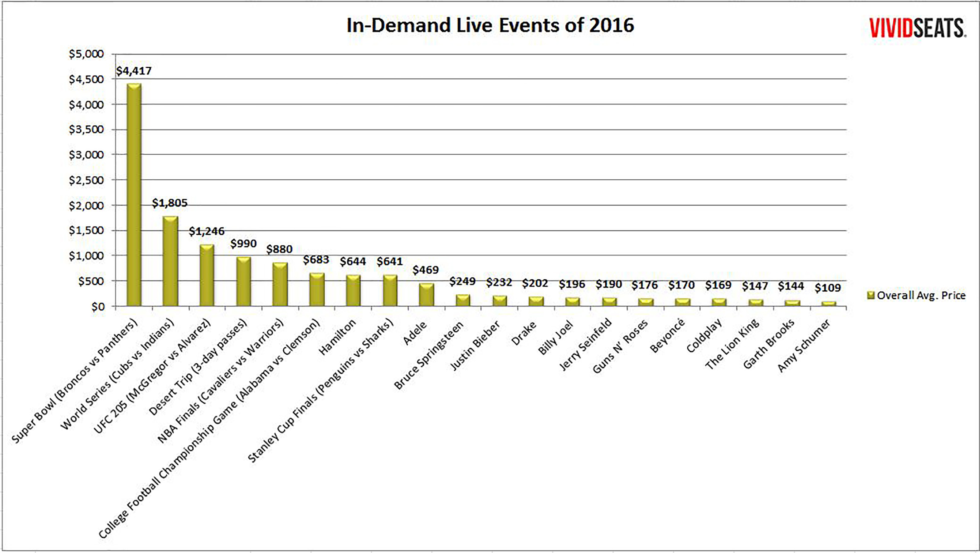The image size is (980, 553).
Task: Click the Adele bar
Action: tap(427, 294)
